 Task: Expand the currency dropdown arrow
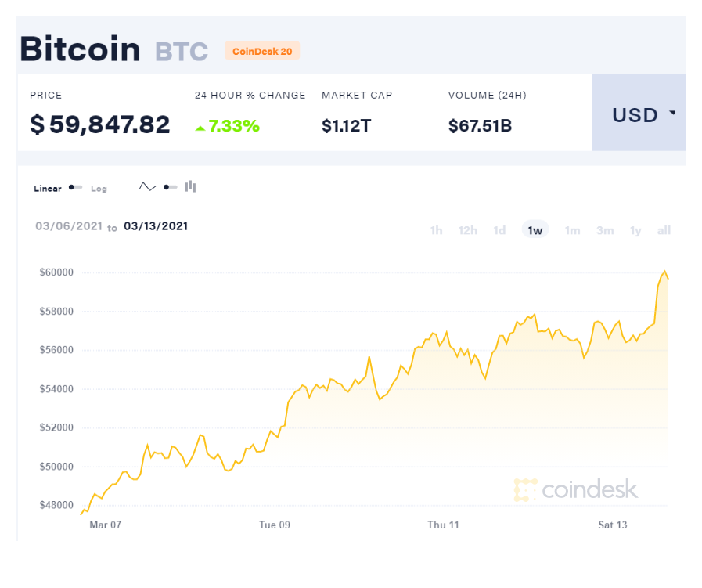[672, 113]
